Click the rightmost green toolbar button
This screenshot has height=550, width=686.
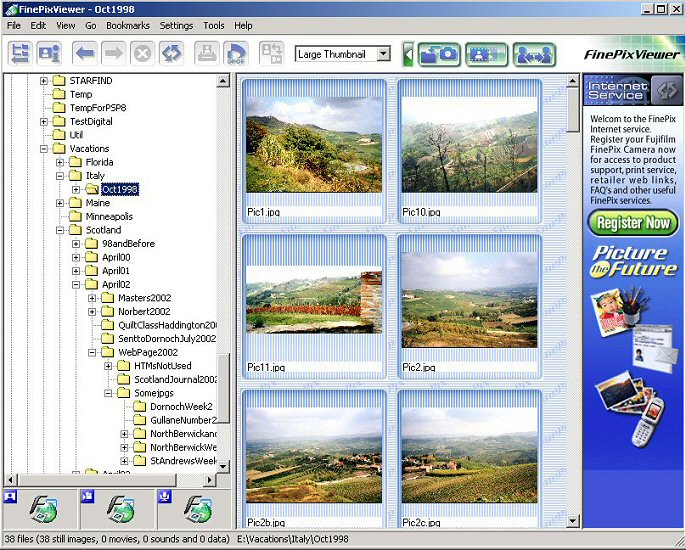coord(533,54)
